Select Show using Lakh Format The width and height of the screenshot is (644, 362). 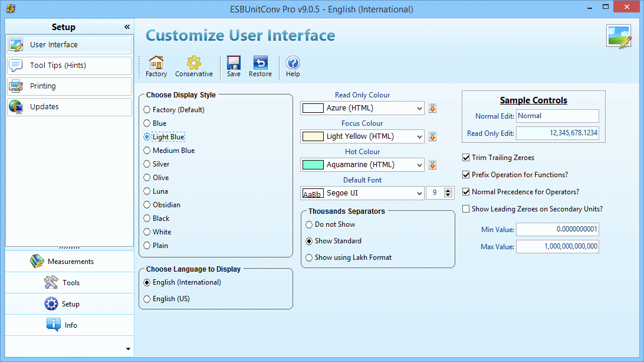coord(349,257)
